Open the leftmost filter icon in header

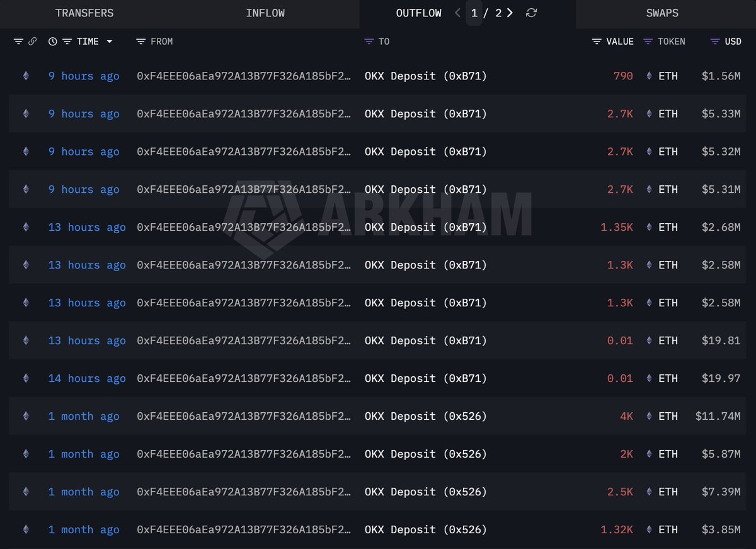[18, 42]
